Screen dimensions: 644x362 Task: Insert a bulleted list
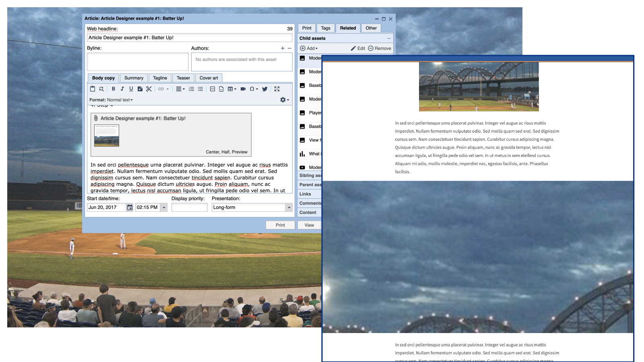(x=200, y=89)
